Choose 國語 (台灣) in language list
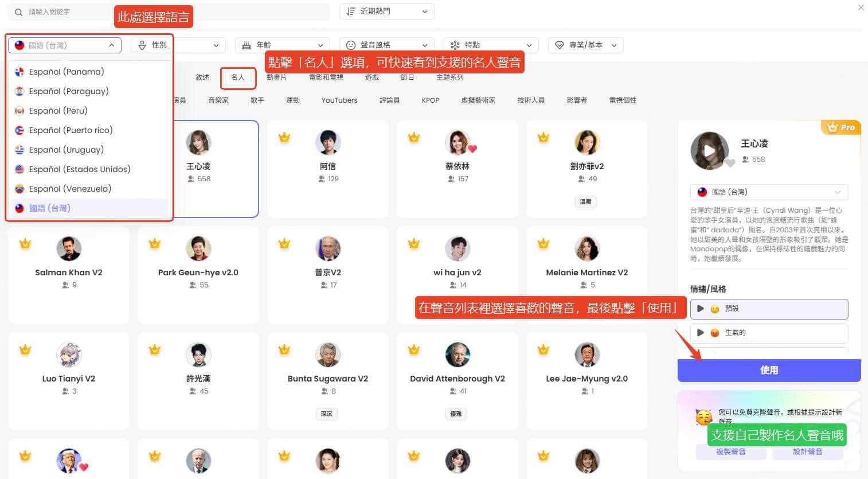 90,208
